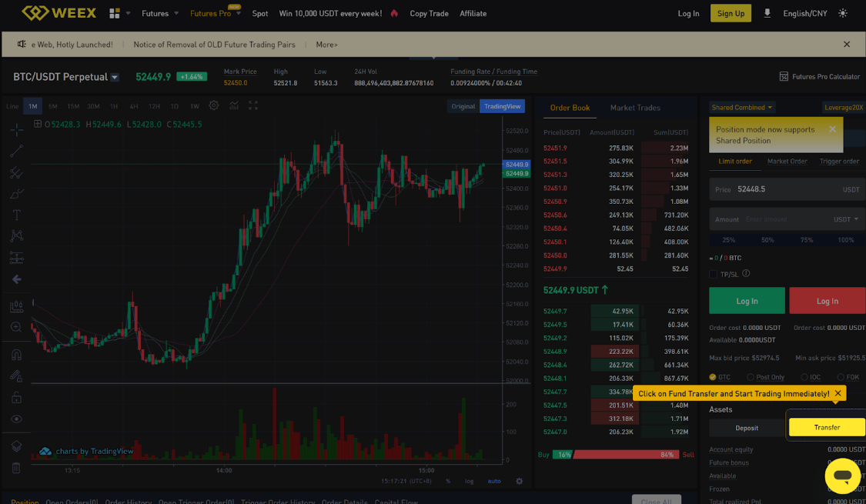Click the yellow Transfer button

(x=827, y=427)
